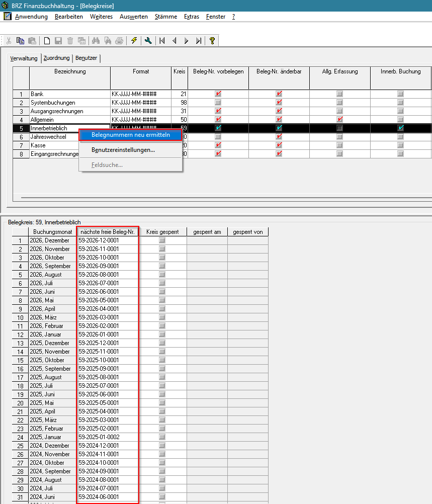Click the gesperrt von column header
This screenshot has height=504, width=432.
point(248,232)
